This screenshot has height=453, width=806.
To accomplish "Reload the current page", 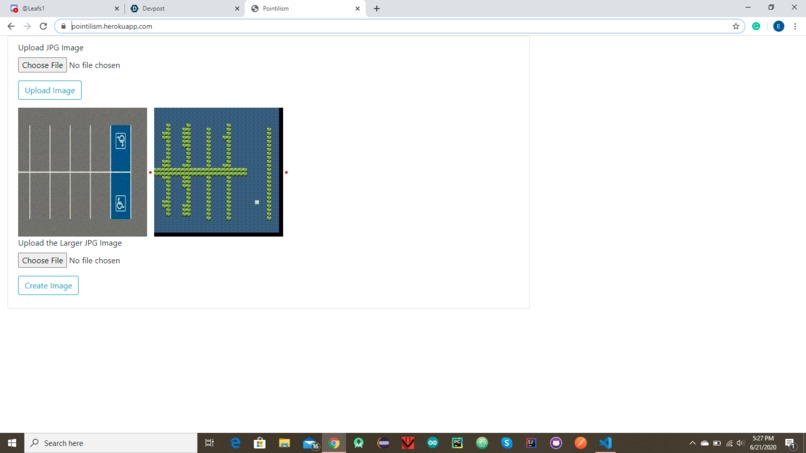I will [44, 26].
